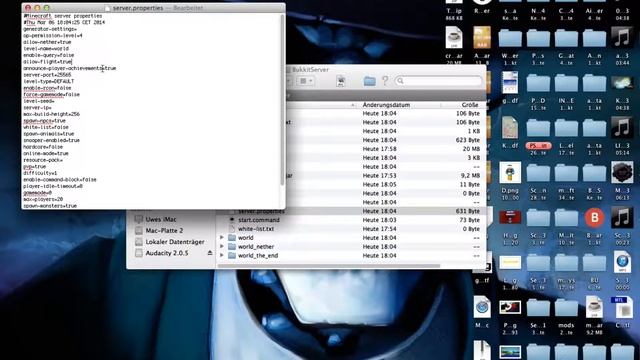
Task: Click the Automator-style icon in BukkitServer toolbar
Action: pyautogui.click(x=341, y=81)
